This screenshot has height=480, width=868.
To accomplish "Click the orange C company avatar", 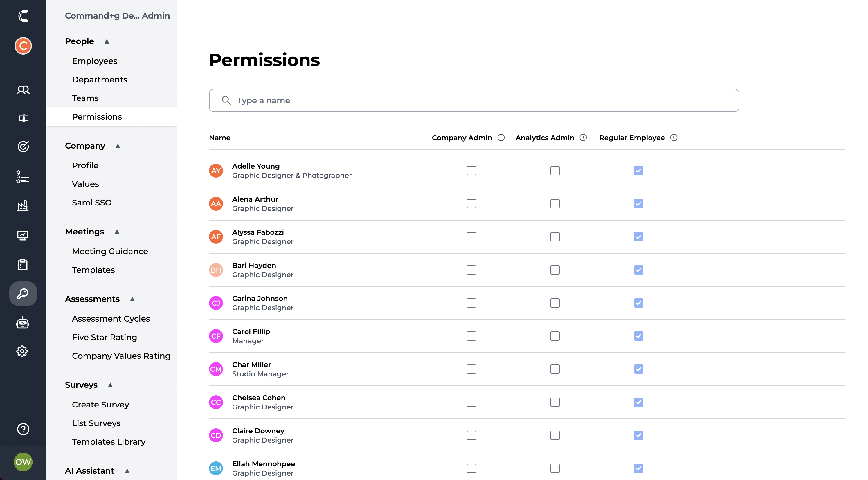I will point(23,46).
